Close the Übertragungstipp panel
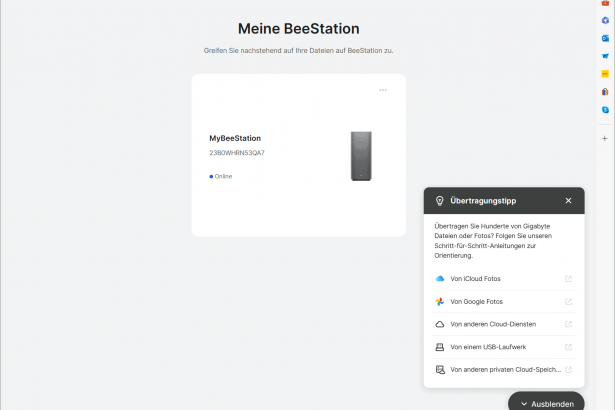Screen dimensions: 615x410 click(568, 200)
